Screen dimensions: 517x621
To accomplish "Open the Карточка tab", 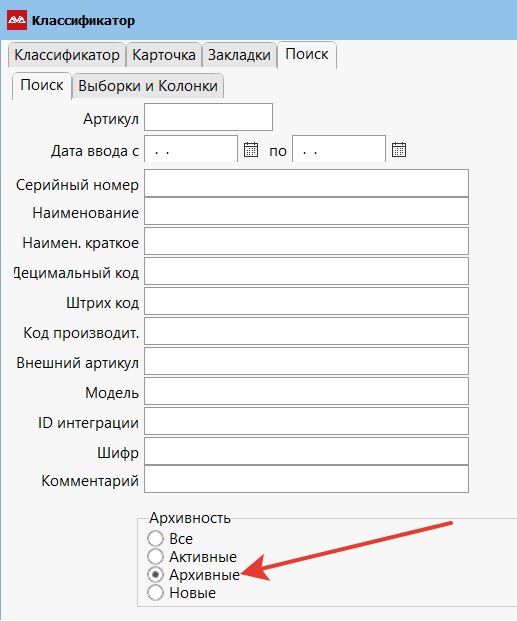I will point(164,55).
